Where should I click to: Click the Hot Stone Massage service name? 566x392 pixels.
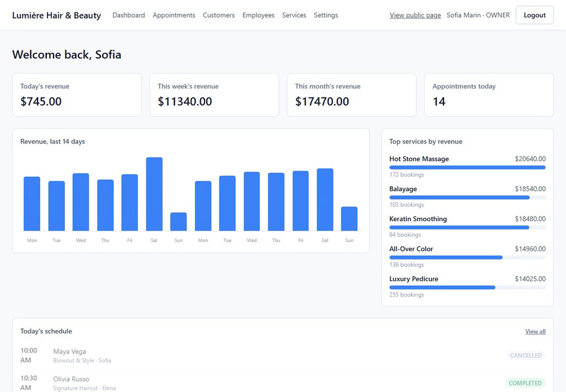(419, 159)
